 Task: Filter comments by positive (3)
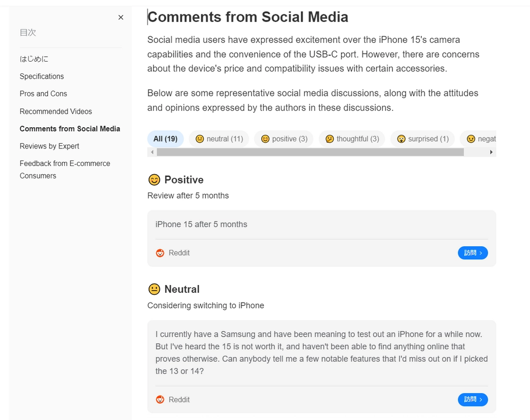point(284,139)
